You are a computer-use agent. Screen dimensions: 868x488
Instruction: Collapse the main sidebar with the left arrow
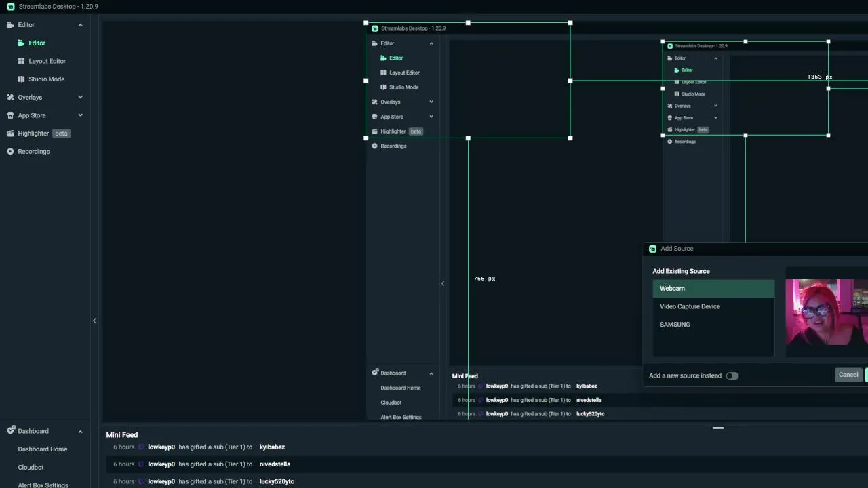(x=94, y=321)
